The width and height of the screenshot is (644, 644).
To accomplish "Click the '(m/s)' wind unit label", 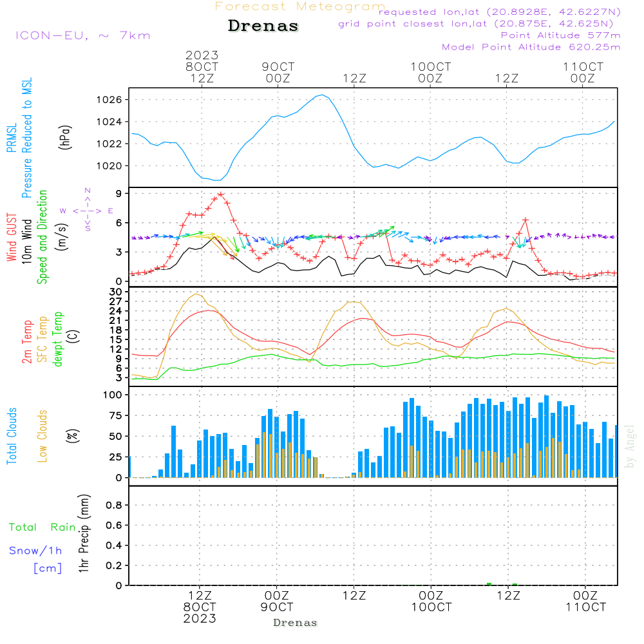I will click(x=62, y=237).
